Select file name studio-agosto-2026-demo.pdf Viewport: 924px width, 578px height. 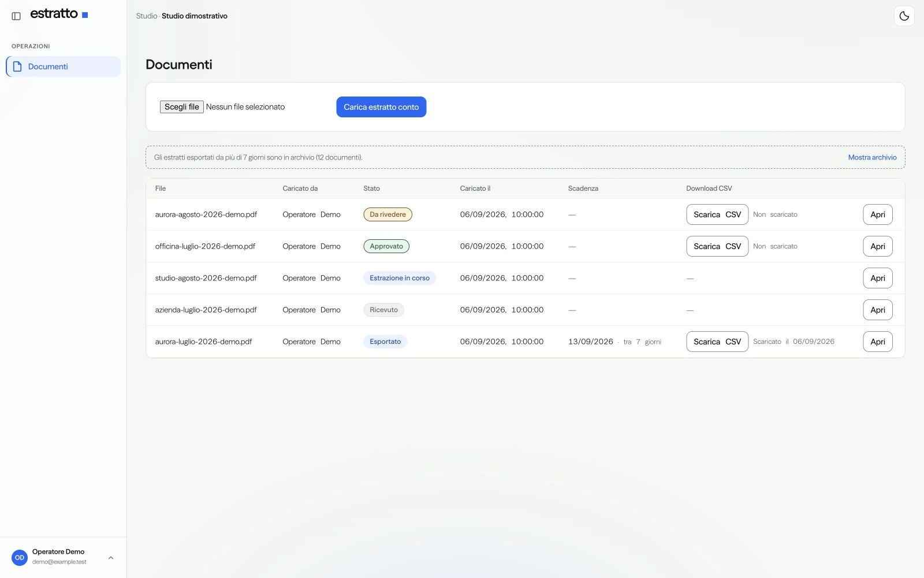(206, 278)
